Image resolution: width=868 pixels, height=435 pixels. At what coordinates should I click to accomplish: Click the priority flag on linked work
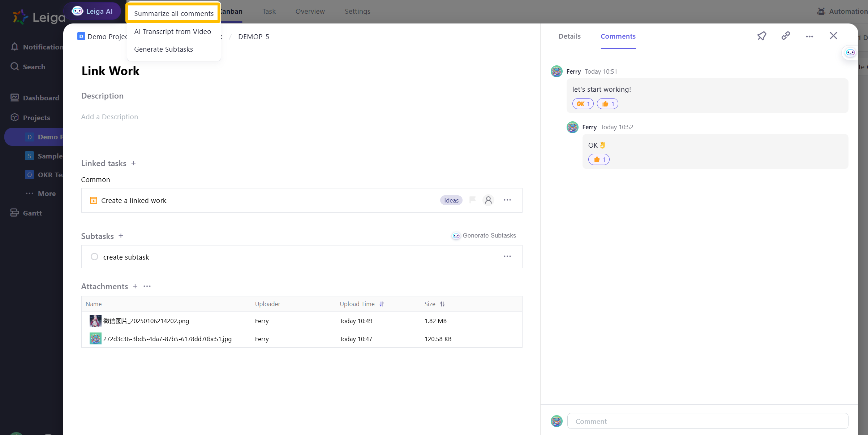[472, 200]
